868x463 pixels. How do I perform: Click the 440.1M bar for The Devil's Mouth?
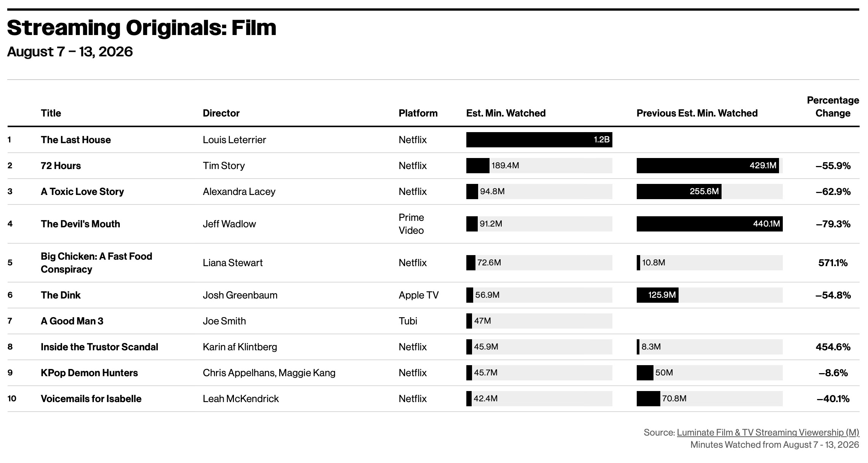(710, 224)
